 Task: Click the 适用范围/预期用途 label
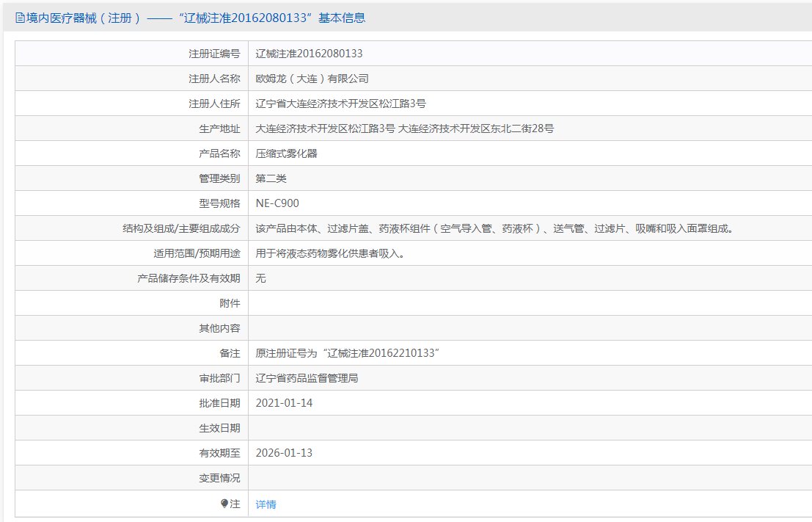click(197, 253)
